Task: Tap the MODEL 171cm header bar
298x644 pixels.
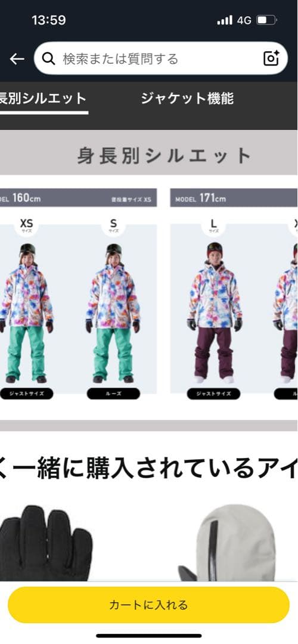Action: (234, 198)
